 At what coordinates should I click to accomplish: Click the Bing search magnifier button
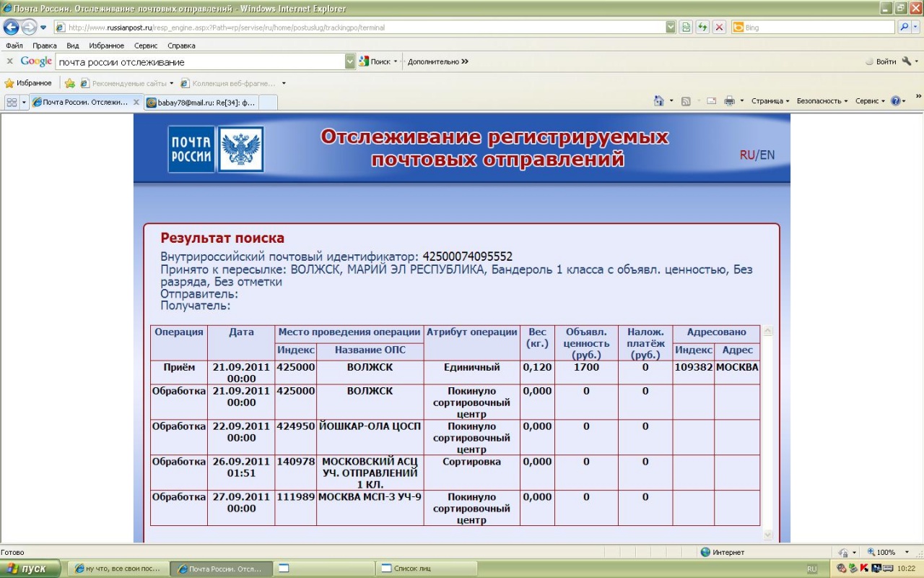(x=904, y=27)
